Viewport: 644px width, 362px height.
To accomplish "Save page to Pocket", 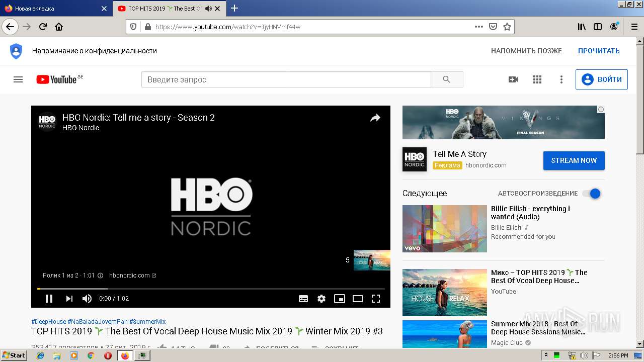I will (493, 27).
